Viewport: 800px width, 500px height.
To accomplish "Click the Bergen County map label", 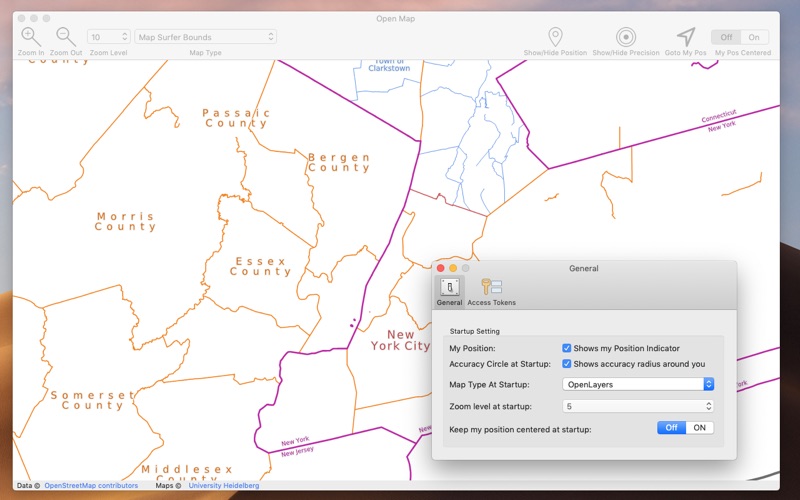I will (x=339, y=162).
